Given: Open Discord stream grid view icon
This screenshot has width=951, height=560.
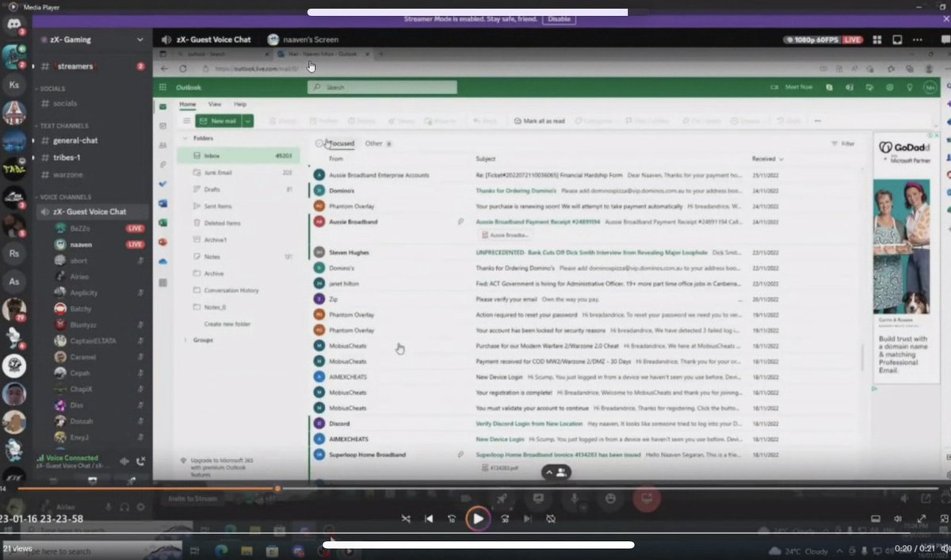Looking at the screenshot, I should tap(877, 40).
